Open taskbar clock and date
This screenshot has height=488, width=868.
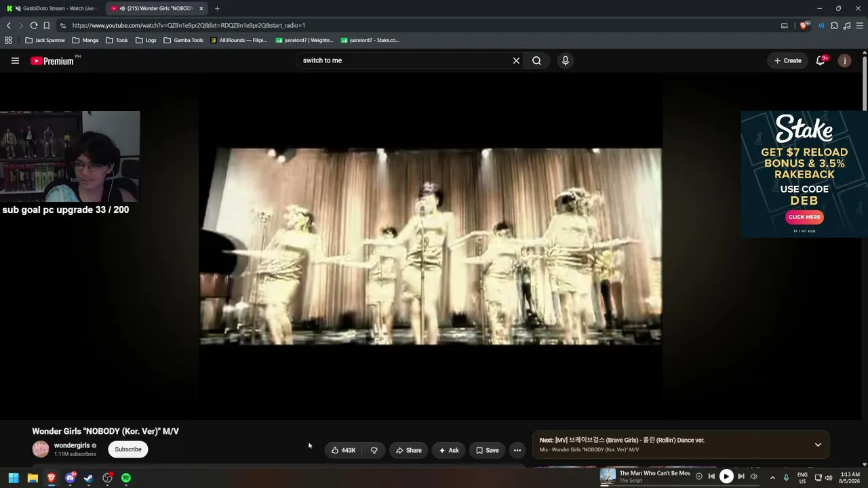850,478
